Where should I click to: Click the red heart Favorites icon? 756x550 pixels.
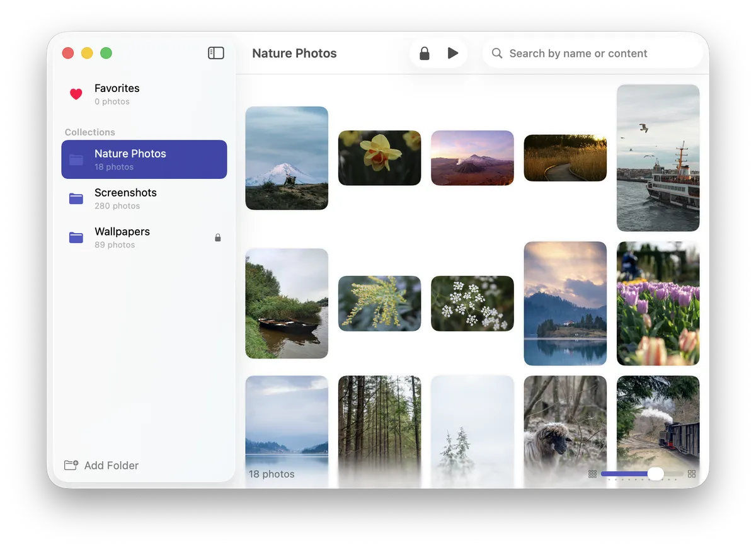coord(76,94)
